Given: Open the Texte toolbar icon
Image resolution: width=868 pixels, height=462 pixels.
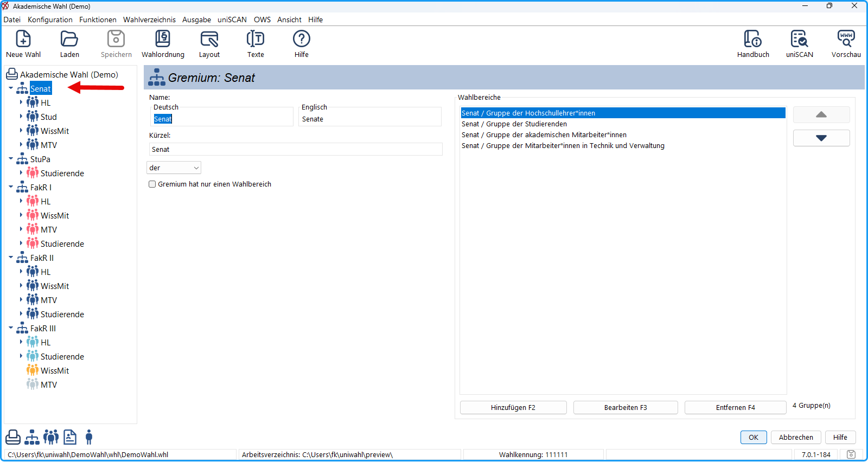Looking at the screenshot, I should tap(256, 39).
